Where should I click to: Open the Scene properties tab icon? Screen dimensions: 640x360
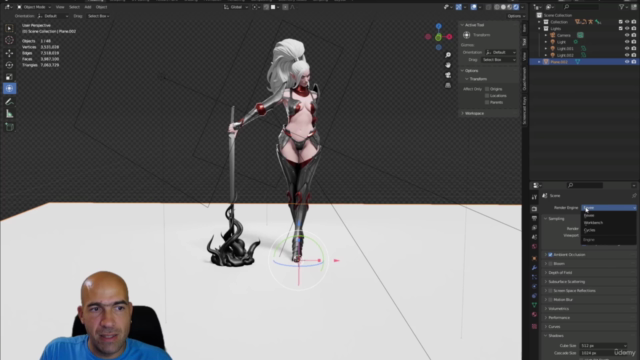click(x=534, y=237)
